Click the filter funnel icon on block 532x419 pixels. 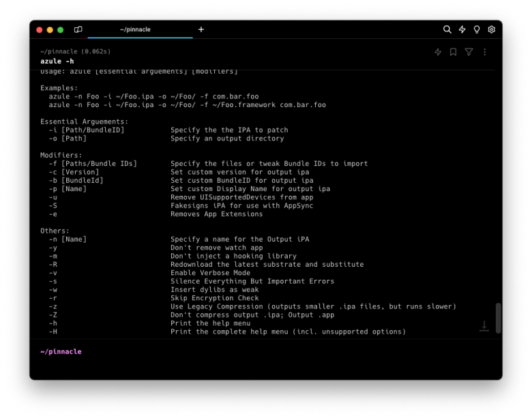(x=469, y=52)
